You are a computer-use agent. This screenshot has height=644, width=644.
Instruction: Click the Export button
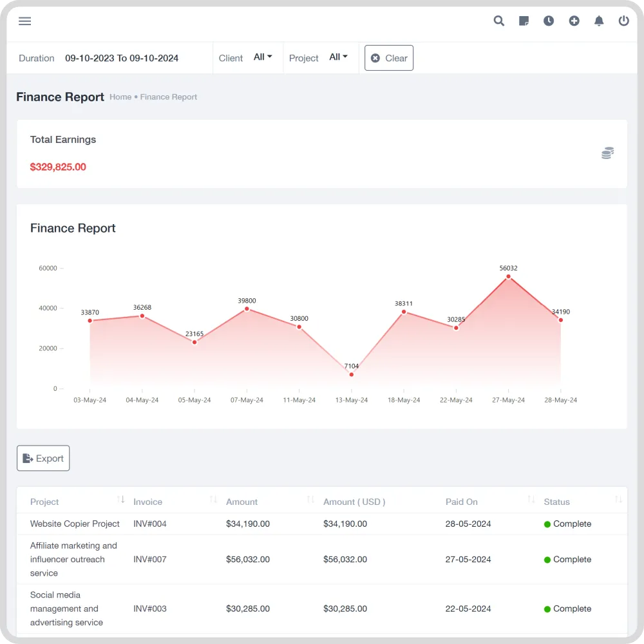click(x=43, y=458)
